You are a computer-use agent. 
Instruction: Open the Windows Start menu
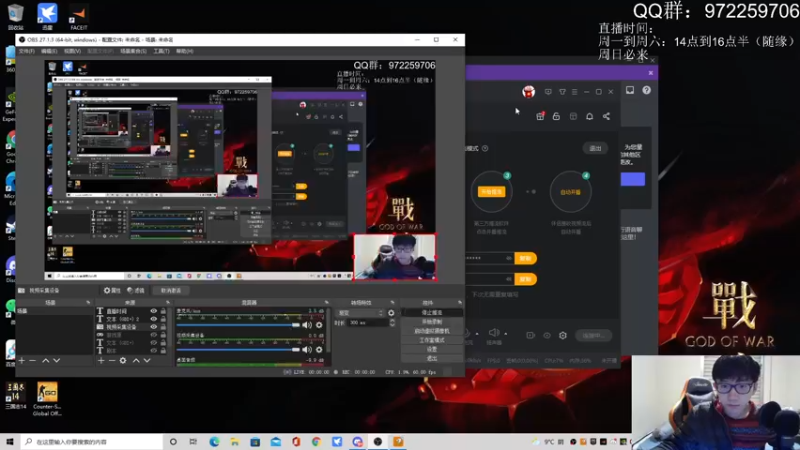tap(10, 442)
